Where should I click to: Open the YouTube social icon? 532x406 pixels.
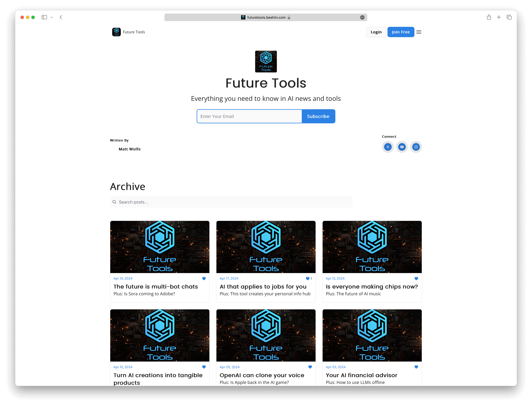(402, 147)
